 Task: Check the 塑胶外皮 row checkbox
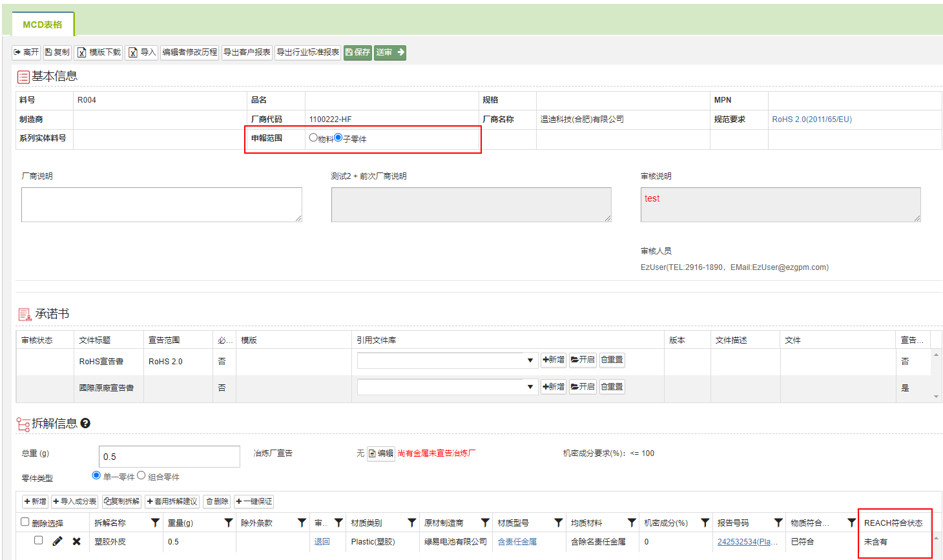point(39,541)
